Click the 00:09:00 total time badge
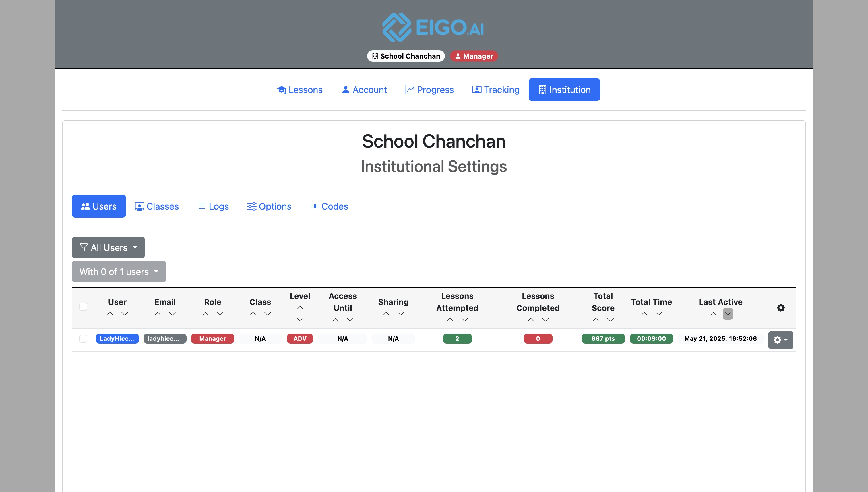This screenshot has height=492, width=868. pos(651,339)
